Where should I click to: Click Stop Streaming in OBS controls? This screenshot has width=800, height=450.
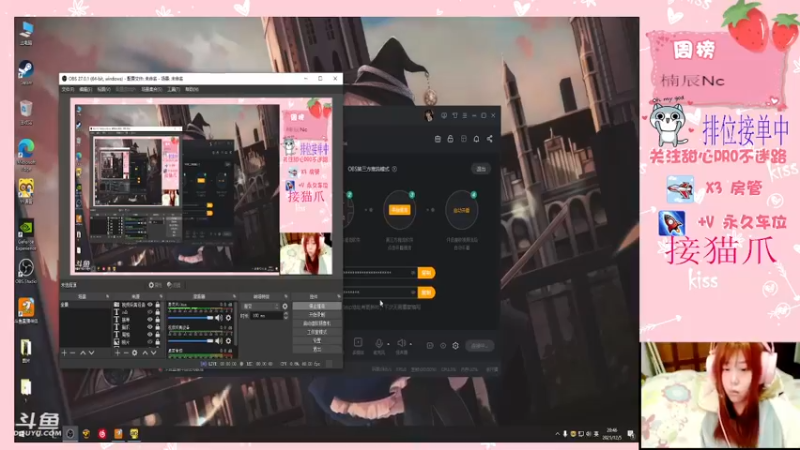tap(317, 306)
